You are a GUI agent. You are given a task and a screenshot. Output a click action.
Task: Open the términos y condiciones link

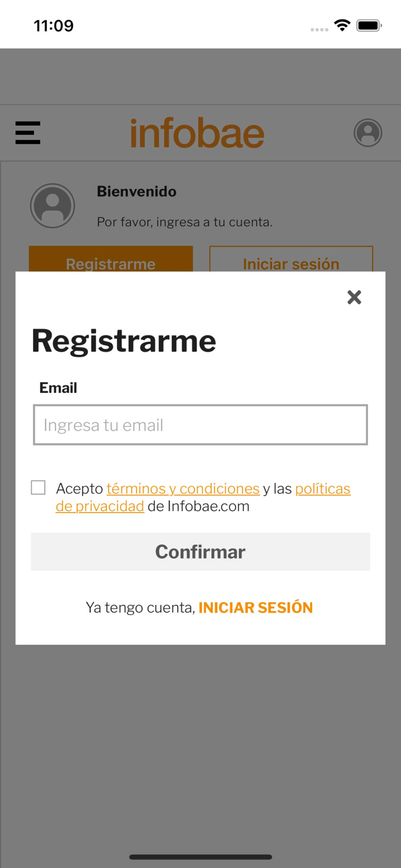point(183,488)
